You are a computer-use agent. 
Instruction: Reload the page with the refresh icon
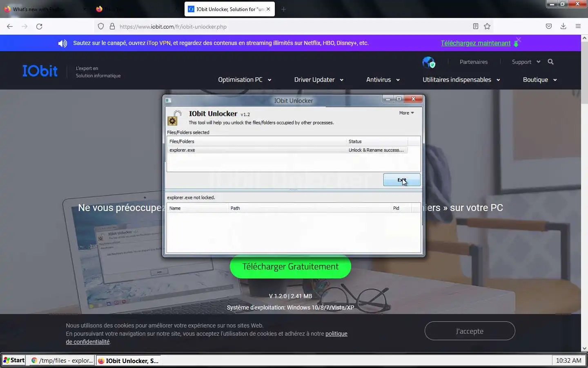[x=39, y=27]
